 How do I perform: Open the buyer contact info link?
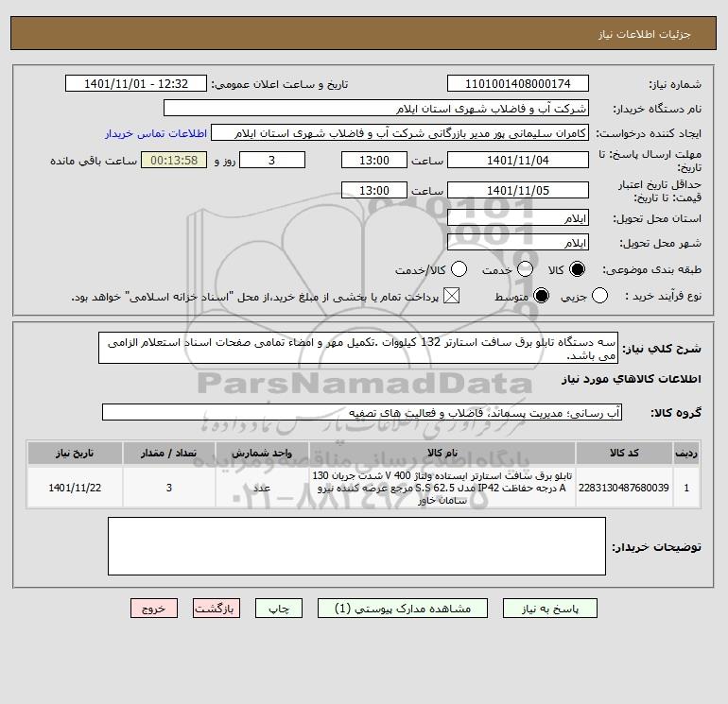(x=156, y=133)
